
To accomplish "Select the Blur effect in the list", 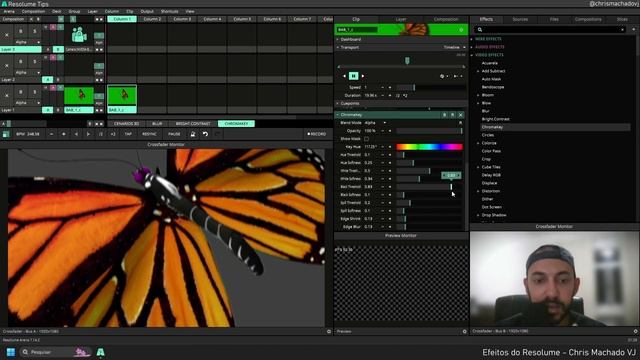I will (x=485, y=111).
